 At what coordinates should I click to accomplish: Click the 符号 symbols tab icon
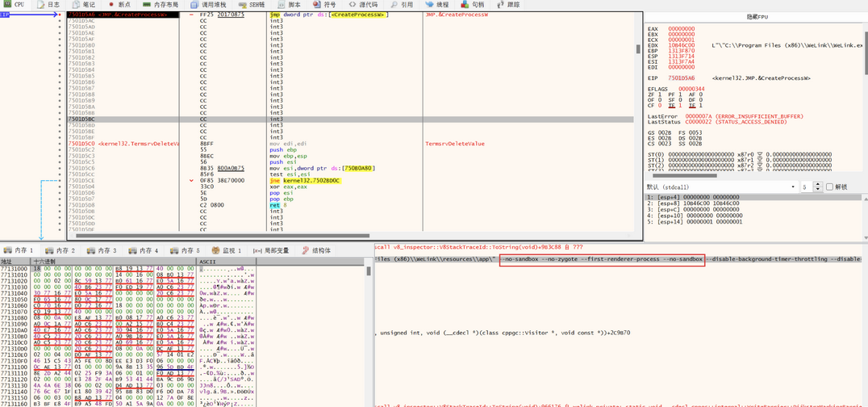(x=317, y=4)
